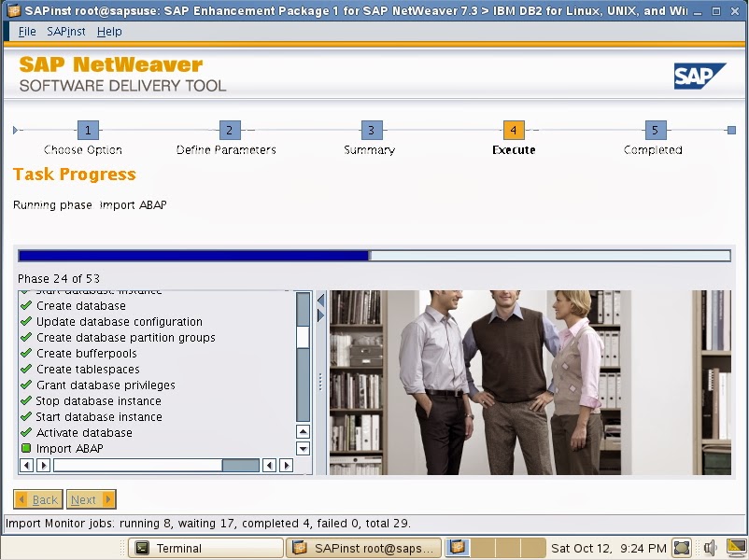749x560 pixels.
Task: Click the step 2 Define Parameters indicator
Action: (229, 128)
